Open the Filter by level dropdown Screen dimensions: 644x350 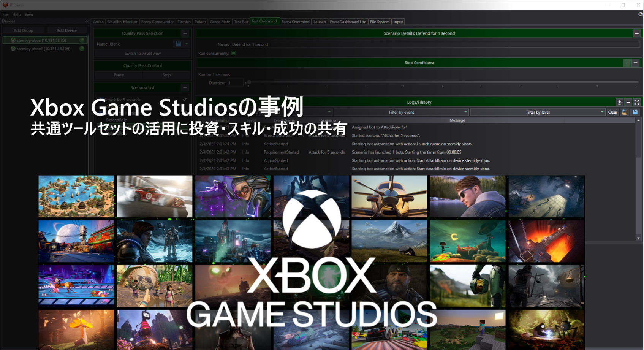538,112
